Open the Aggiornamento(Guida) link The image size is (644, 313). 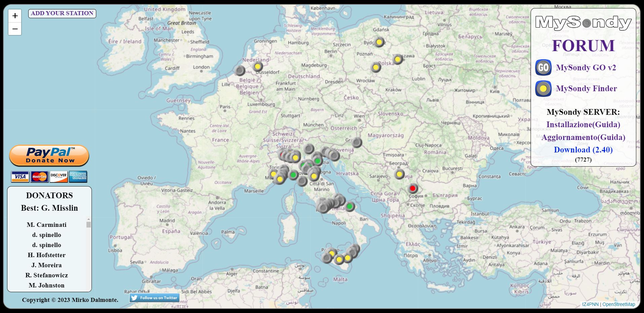pos(583,137)
